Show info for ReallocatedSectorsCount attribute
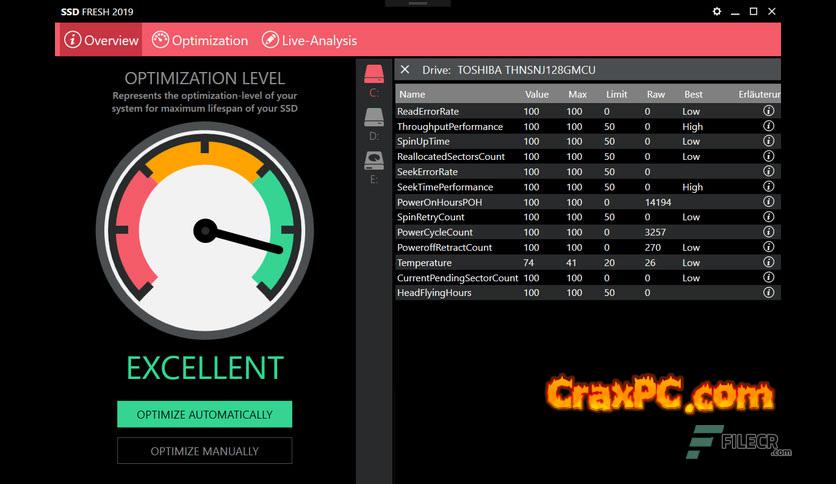 [768, 156]
